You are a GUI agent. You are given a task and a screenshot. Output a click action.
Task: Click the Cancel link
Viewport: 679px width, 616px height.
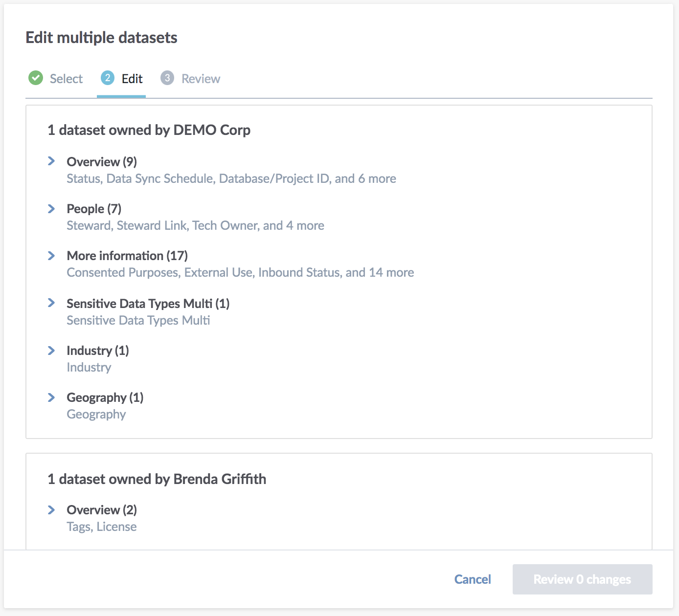pos(473,579)
